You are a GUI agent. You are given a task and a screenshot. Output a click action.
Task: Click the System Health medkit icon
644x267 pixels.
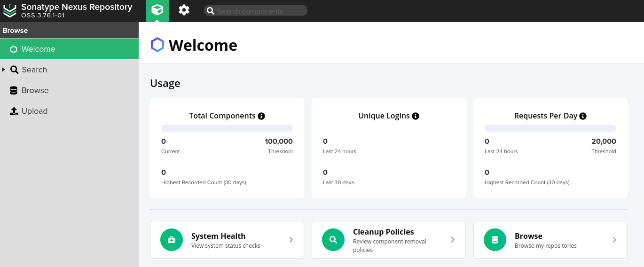coord(172,240)
